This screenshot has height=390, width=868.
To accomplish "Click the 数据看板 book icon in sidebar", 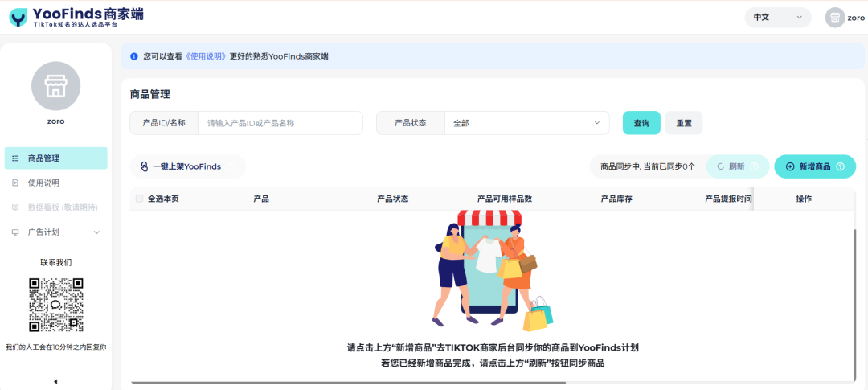I will point(15,207).
